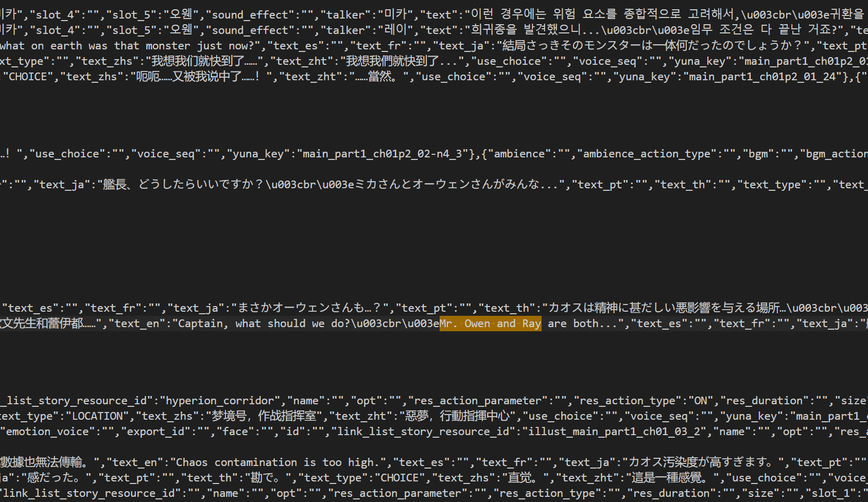The image size is (868, 502).
Task: Click Japanese text "結局さっきそのモンスターは一体何だったのでしょうか？"
Action: 653,46
